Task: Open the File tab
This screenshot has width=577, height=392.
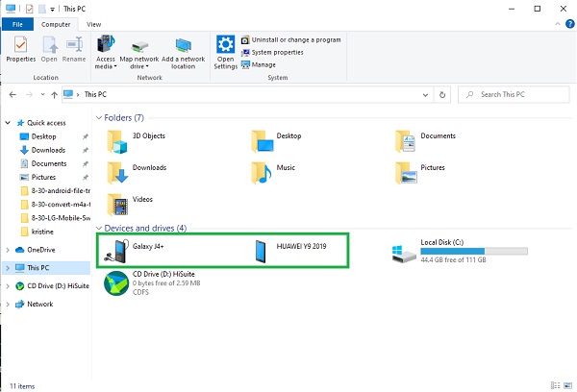Action: (x=17, y=24)
